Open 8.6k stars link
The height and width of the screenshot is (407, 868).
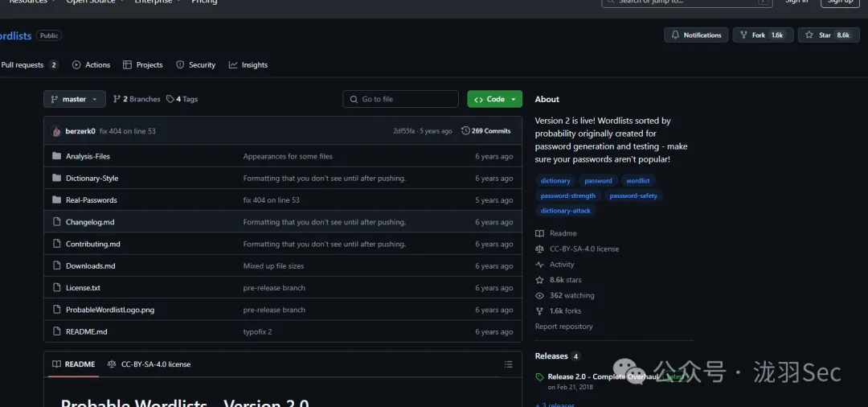click(559, 280)
